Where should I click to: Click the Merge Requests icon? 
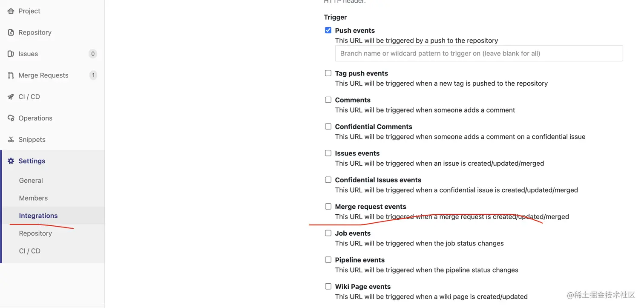tap(11, 75)
